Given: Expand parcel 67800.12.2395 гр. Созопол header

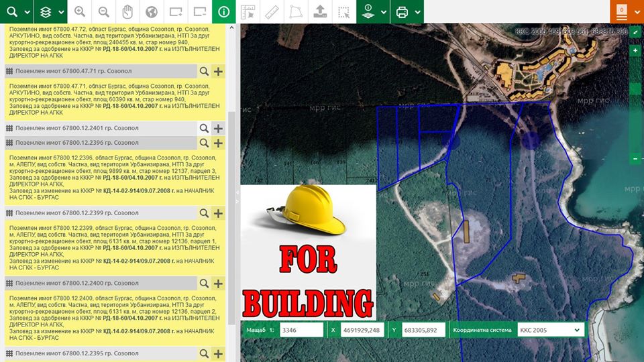Looking at the screenshot, I should 101,353.
